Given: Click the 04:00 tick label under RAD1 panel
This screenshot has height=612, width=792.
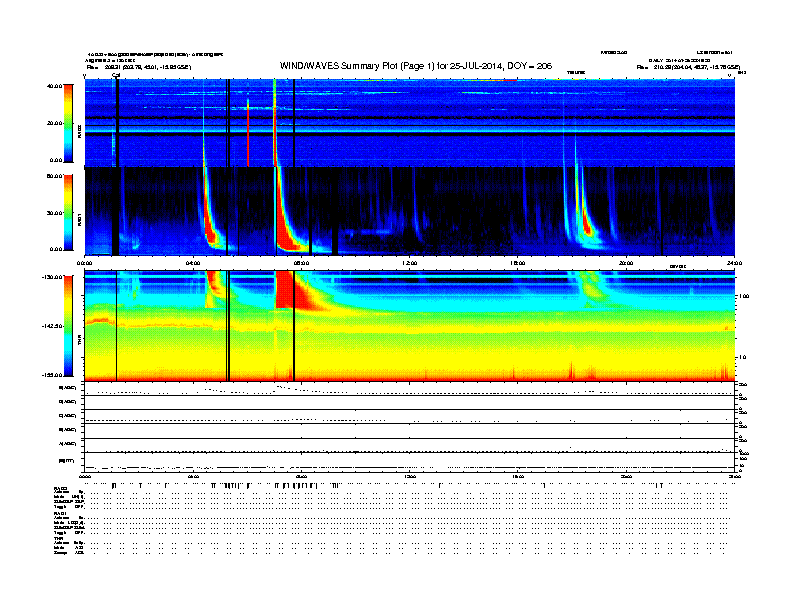Looking at the screenshot, I should coord(193,263).
